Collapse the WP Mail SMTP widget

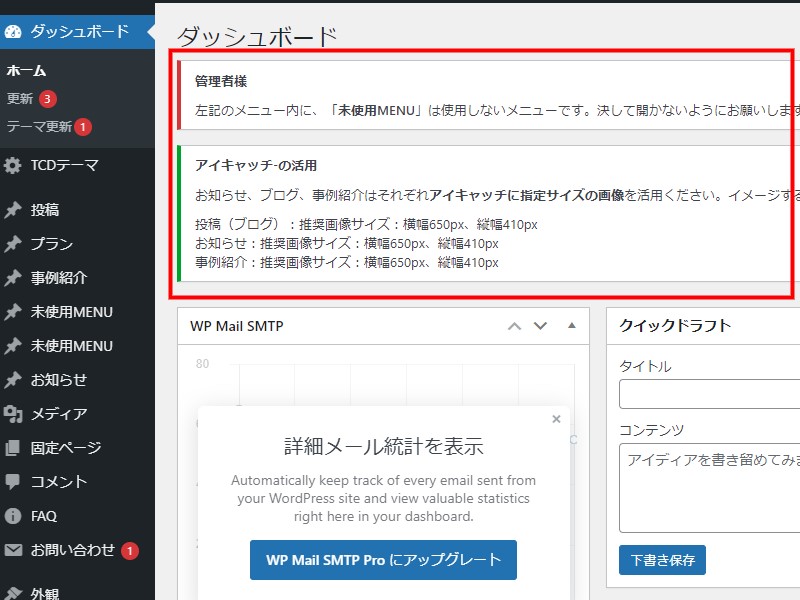(x=573, y=326)
